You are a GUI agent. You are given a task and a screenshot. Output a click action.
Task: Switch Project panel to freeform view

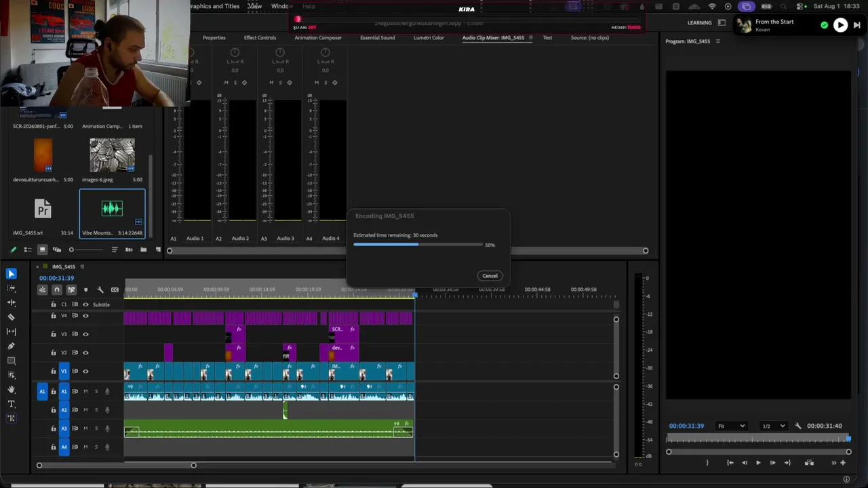coord(57,249)
